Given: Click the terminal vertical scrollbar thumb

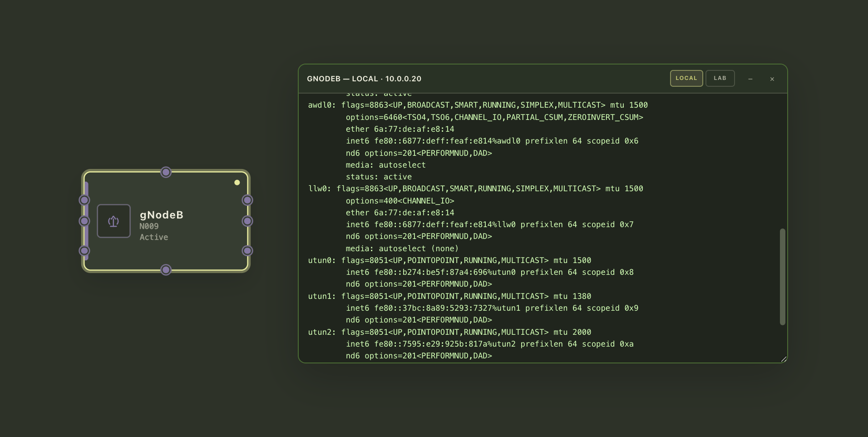Looking at the screenshot, I should [783, 277].
